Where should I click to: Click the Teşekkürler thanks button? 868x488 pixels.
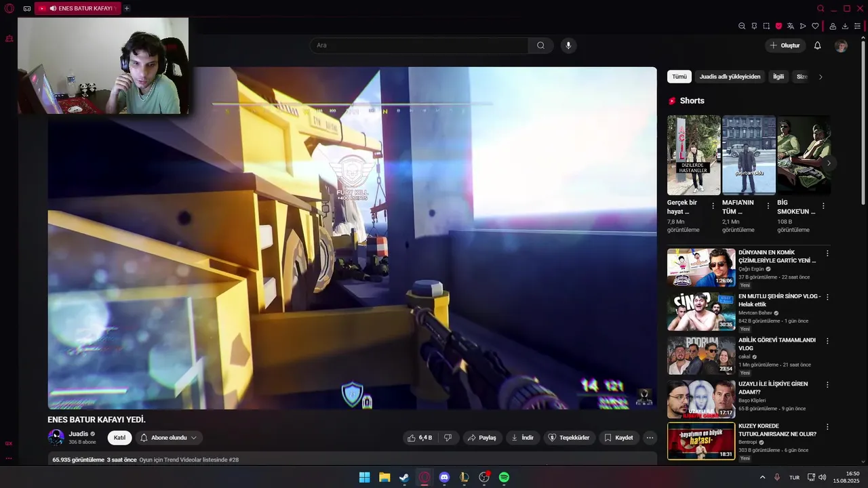click(569, 438)
